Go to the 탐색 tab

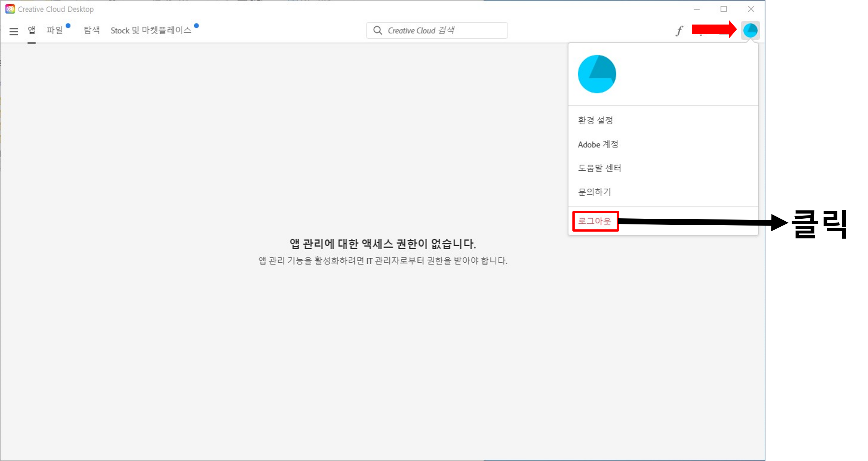pyautogui.click(x=92, y=30)
